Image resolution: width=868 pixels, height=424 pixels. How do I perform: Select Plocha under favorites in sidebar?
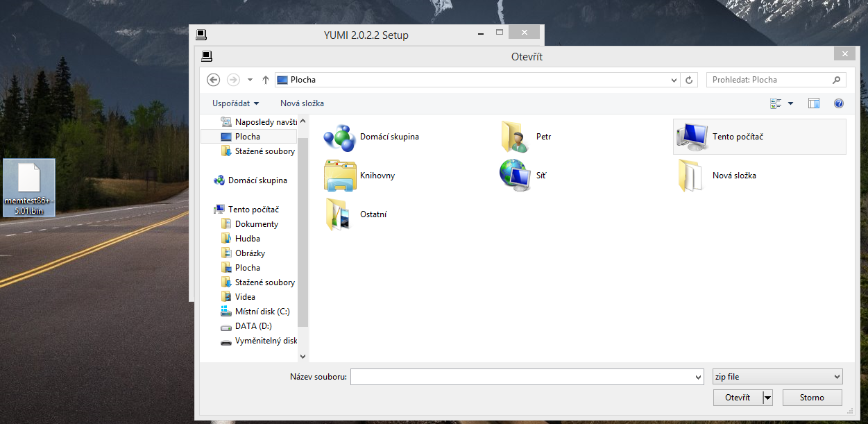pos(248,137)
